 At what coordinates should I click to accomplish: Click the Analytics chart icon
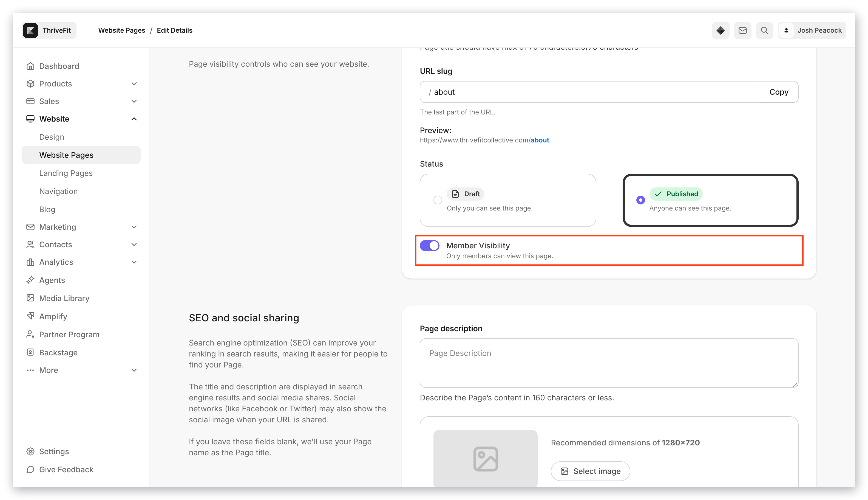click(x=30, y=262)
